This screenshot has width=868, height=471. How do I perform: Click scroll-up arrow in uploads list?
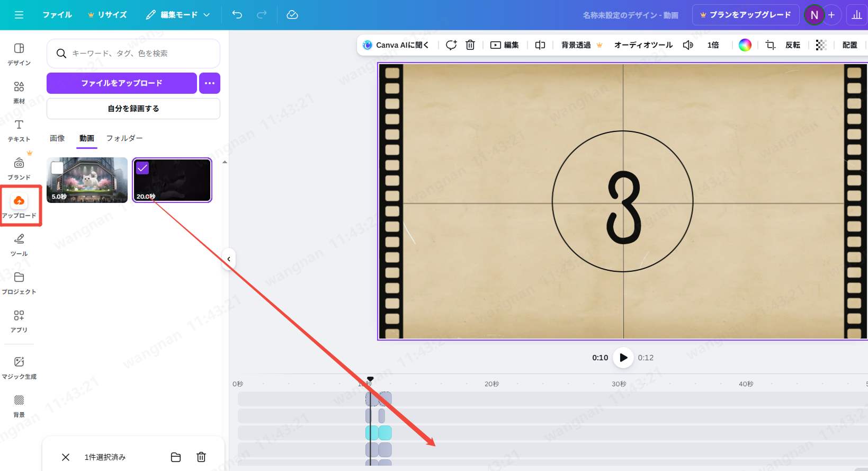point(225,162)
